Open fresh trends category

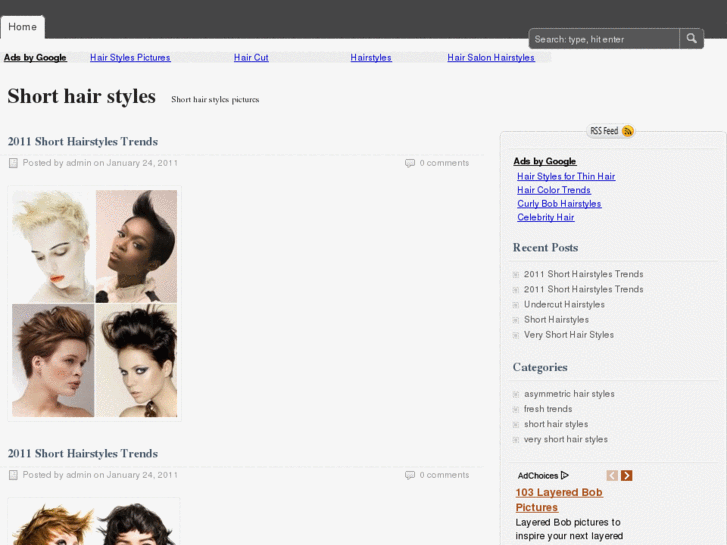tap(548, 409)
